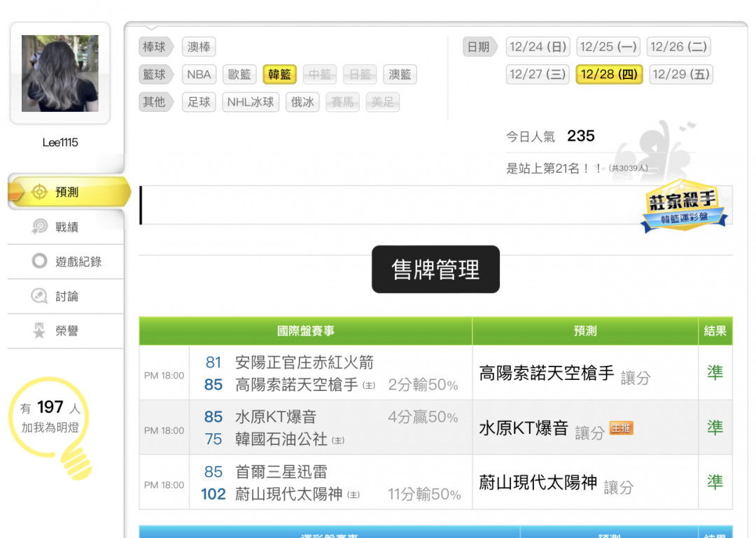Open the 榮譽 sidebar tab
The width and height of the screenshot is (756, 538).
tap(66, 331)
